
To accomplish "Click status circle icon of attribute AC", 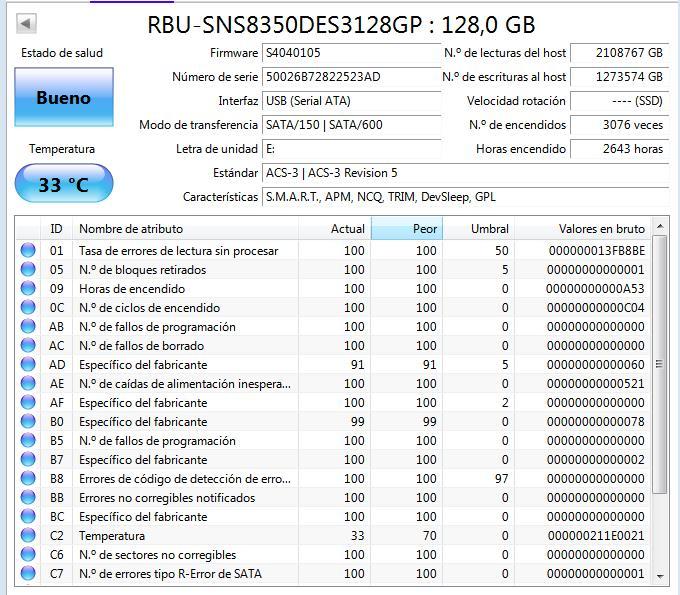I will tap(28, 346).
